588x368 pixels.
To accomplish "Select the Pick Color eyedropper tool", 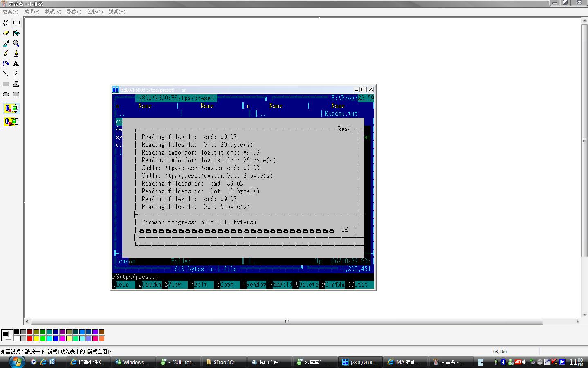I will [x=6, y=43].
